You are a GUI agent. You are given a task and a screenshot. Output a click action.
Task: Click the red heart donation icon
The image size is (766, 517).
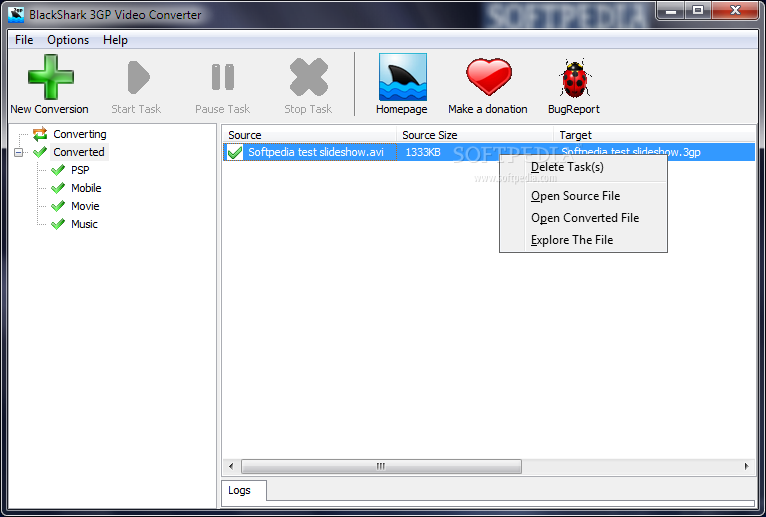(489, 77)
